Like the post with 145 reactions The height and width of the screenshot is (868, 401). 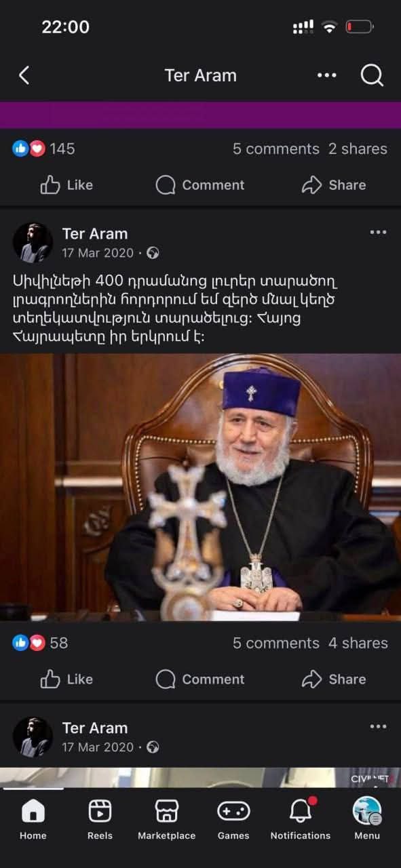click(66, 184)
